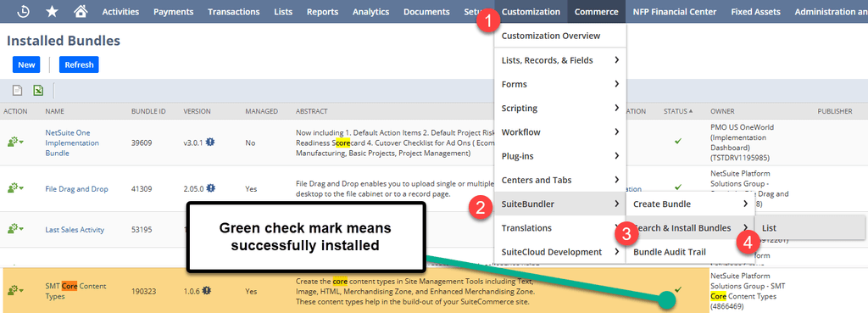Sort by the Name column header
868x313 pixels.
tap(55, 111)
